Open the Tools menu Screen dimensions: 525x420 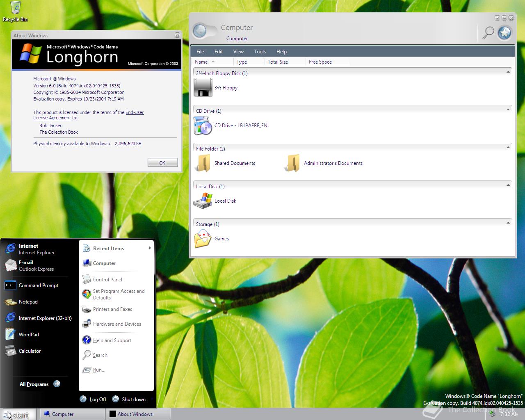point(260,51)
